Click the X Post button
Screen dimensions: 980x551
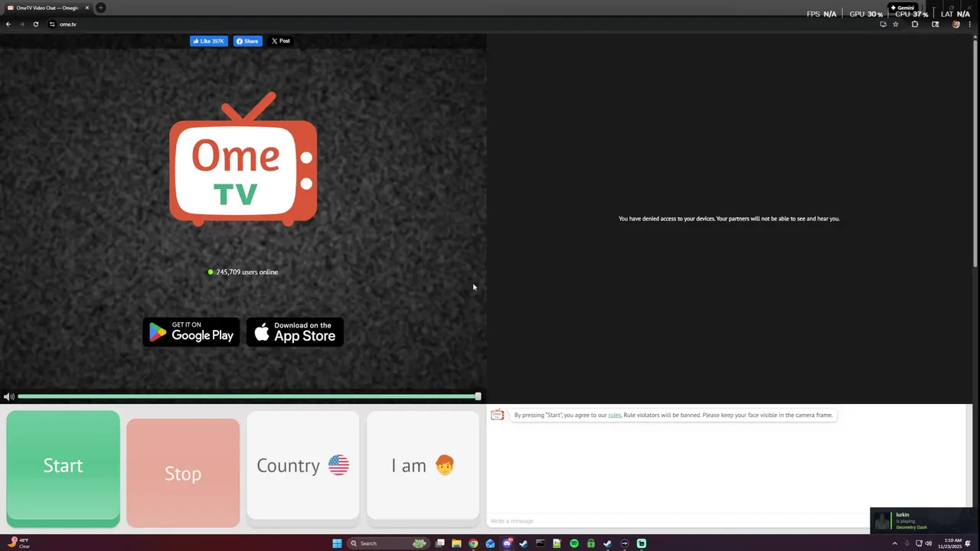pyautogui.click(x=281, y=41)
